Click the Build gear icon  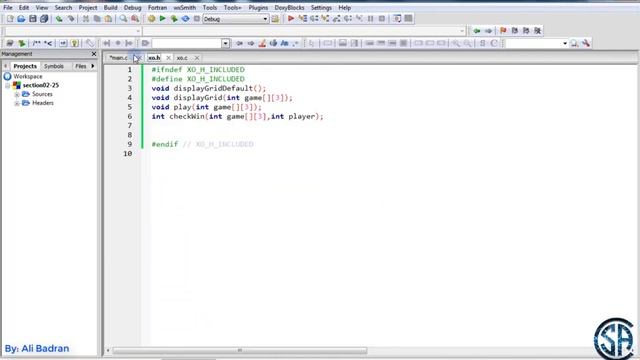click(x=151, y=19)
